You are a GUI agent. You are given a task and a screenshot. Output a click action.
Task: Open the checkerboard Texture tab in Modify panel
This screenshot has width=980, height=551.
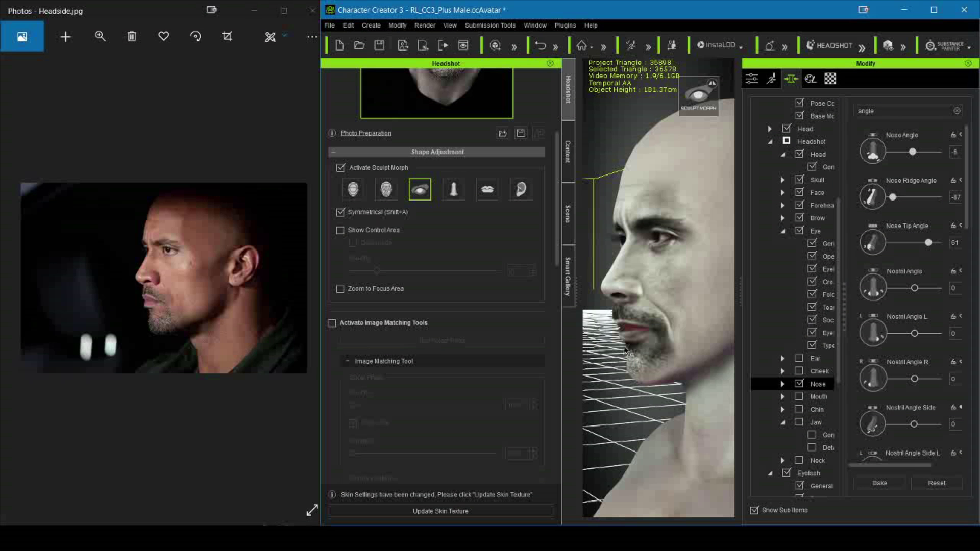pyautogui.click(x=830, y=79)
